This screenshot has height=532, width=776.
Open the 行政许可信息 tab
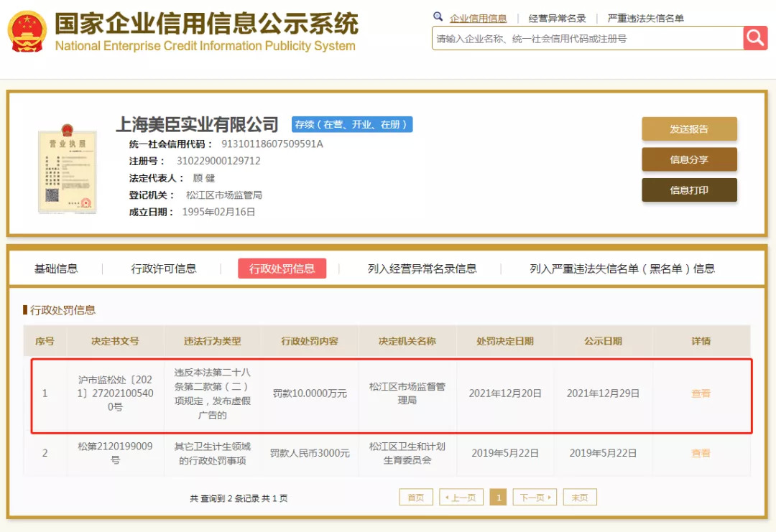[x=164, y=269]
